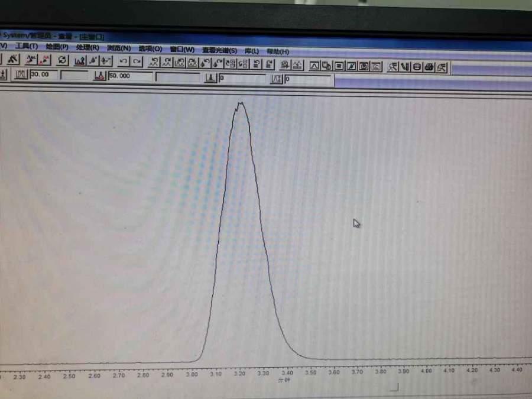Click the icon left of the 30.00 field

21,74
